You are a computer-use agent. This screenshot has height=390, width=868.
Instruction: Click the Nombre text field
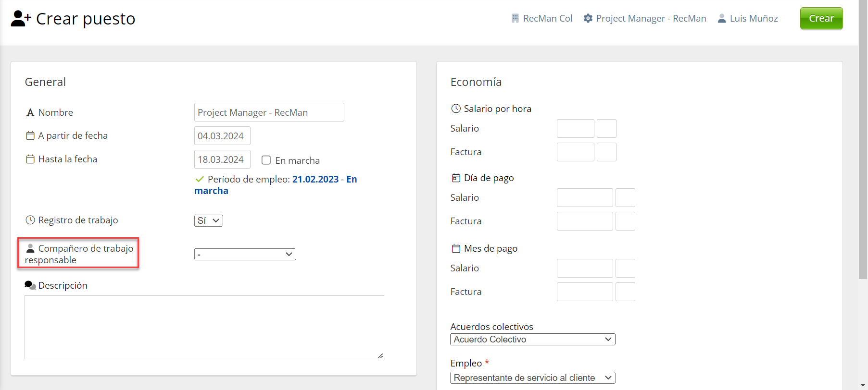269,112
